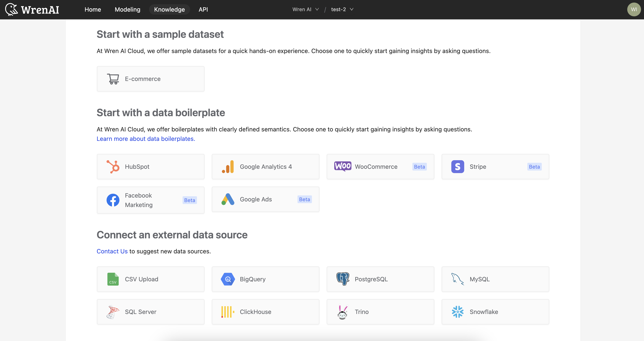
Task: Click the Stripe S logo icon
Action: (x=458, y=167)
